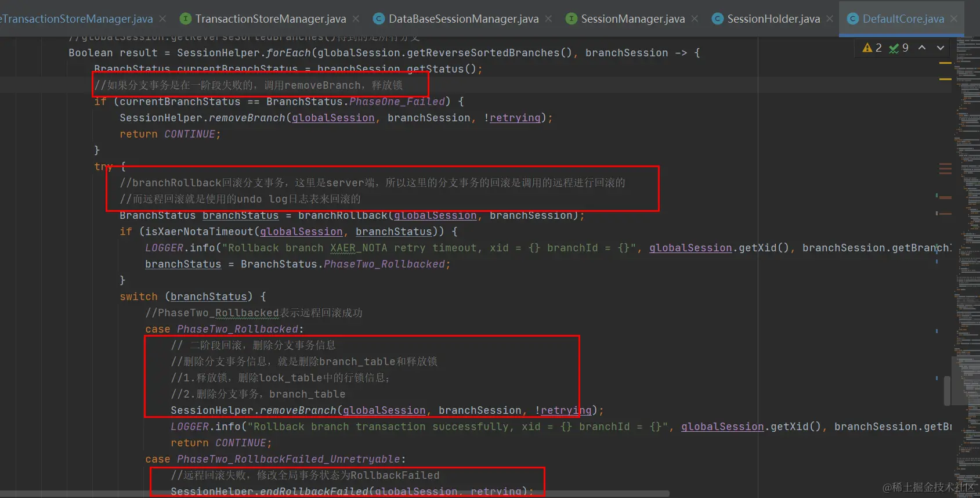Click the 'endRollbackFailed' method call
The image size is (980, 498).
click(x=314, y=492)
